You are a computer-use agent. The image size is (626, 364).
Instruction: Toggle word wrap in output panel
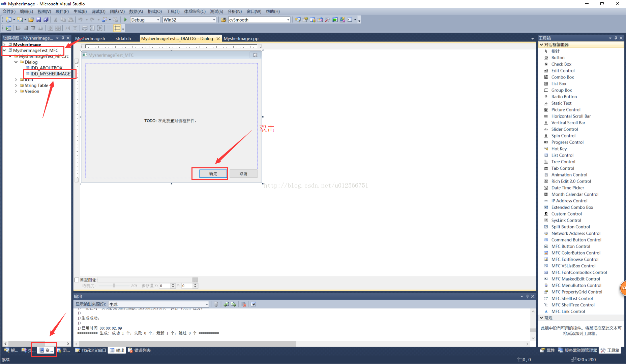pyautogui.click(x=254, y=304)
